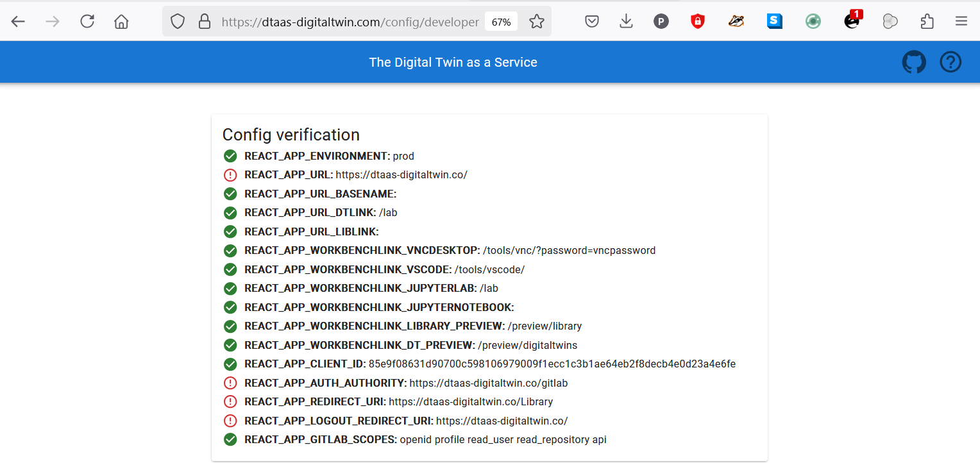Click The Digital Twin as a Service title
980x463 pixels.
point(453,62)
